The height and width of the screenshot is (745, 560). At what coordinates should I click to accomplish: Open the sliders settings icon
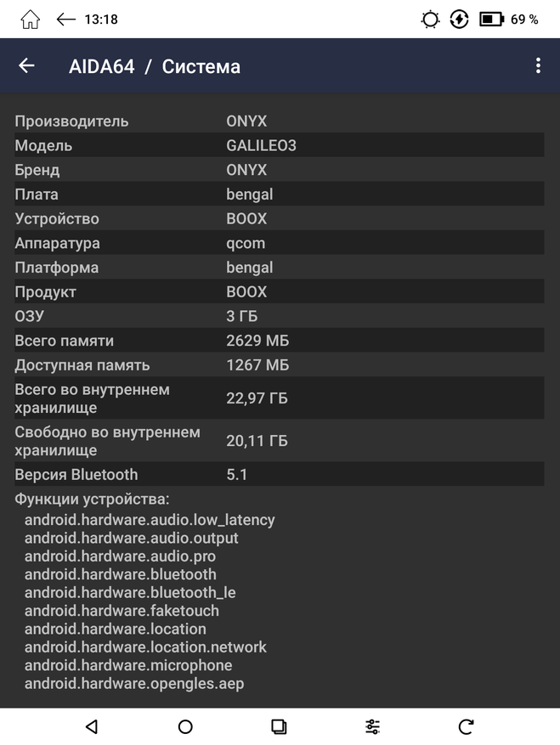pyautogui.click(x=372, y=726)
